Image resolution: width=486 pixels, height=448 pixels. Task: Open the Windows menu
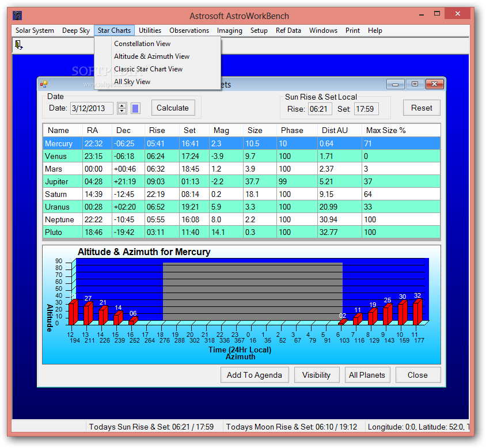(x=323, y=31)
